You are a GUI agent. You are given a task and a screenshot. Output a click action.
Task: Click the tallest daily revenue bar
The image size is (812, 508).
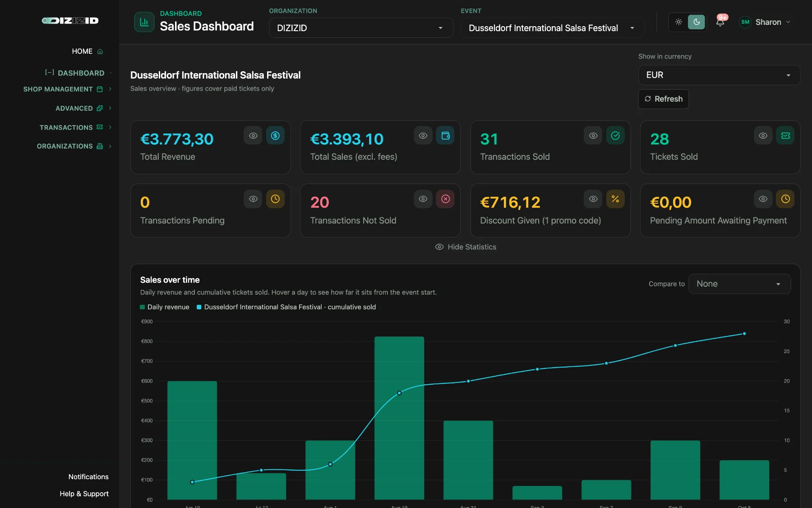point(399,418)
